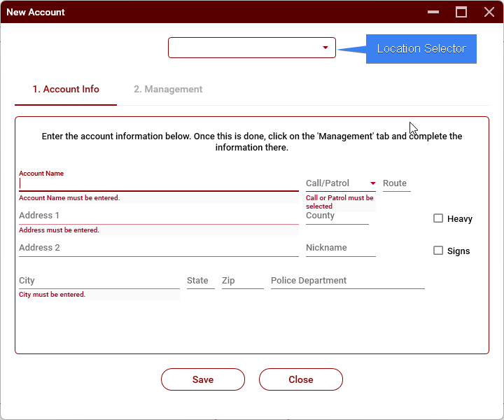This screenshot has height=420, width=504.
Task: Focus the Account Name field
Action: pyautogui.click(x=158, y=183)
